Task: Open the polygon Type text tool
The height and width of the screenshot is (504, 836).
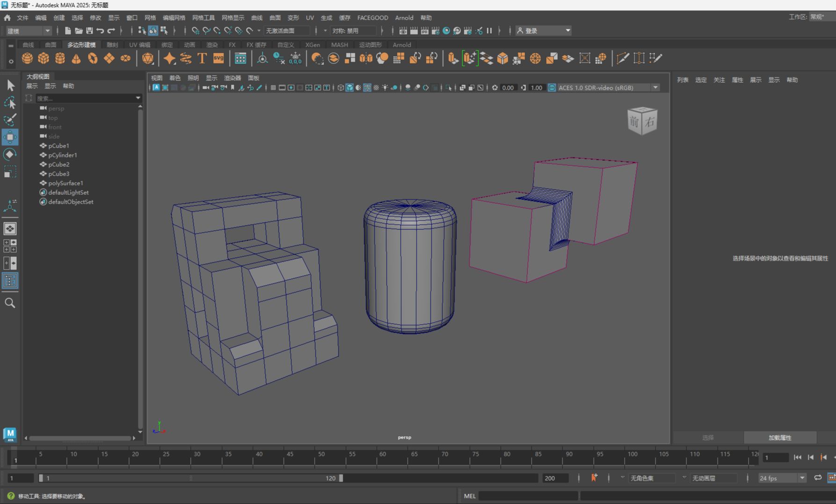Action: [202, 58]
